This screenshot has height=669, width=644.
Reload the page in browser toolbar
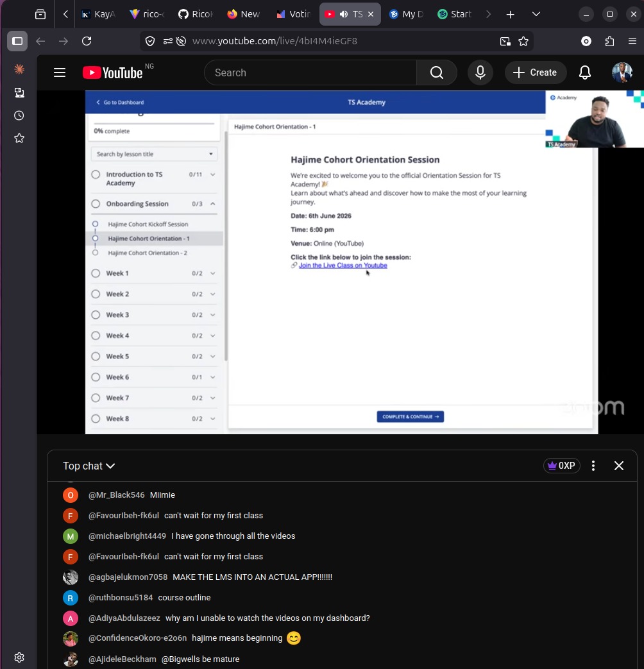87,41
